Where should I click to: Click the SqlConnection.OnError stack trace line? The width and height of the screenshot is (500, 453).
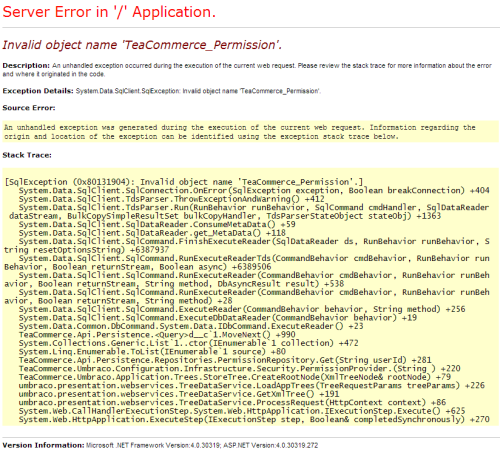pos(254,191)
